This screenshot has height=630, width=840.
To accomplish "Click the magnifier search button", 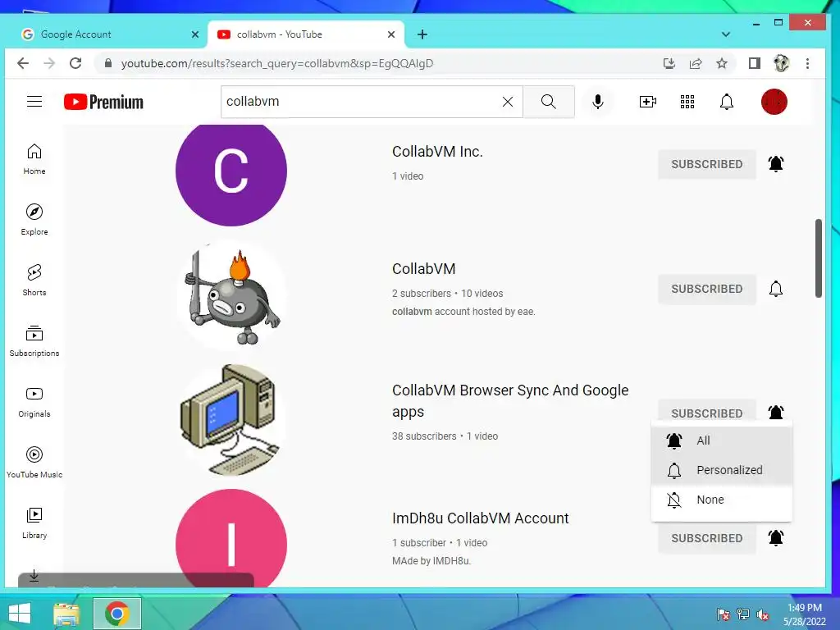I will pyautogui.click(x=549, y=102).
